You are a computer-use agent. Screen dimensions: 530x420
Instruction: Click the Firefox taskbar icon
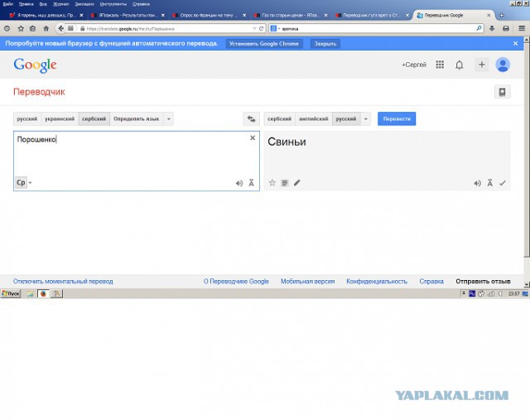coord(43,293)
